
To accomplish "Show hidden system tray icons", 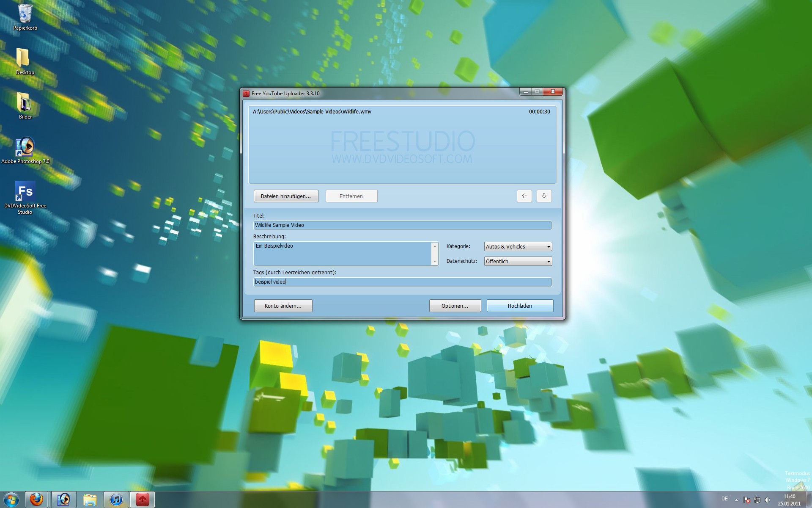I will (736, 500).
